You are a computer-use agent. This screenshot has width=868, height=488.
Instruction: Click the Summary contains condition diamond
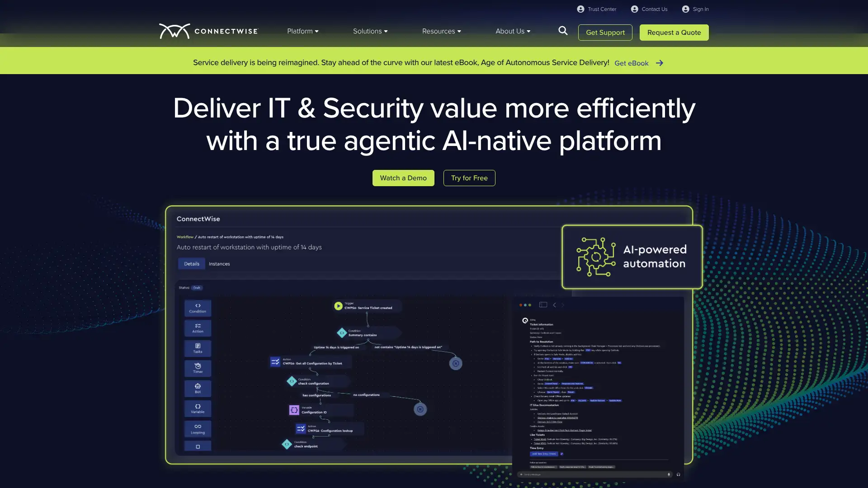point(342,333)
